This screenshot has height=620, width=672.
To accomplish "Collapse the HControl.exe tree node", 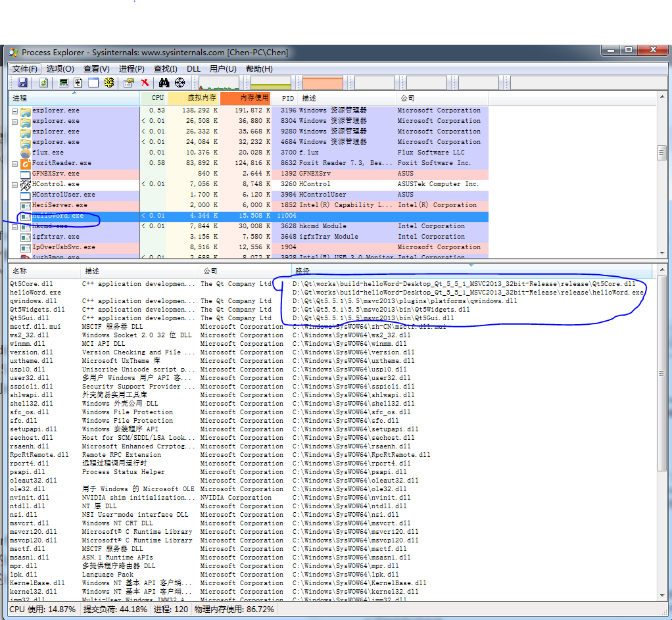I will coord(15,184).
